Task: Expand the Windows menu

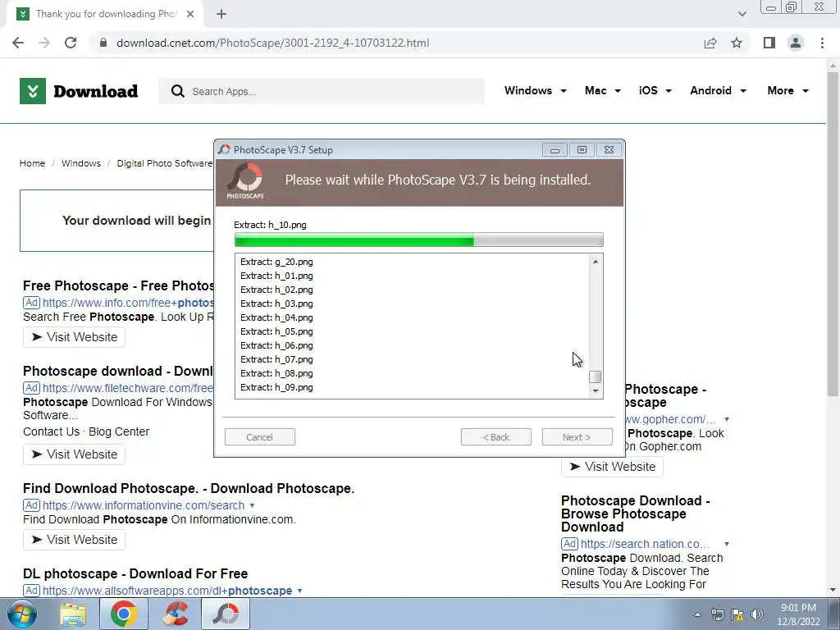Action: click(x=535, y=90)
